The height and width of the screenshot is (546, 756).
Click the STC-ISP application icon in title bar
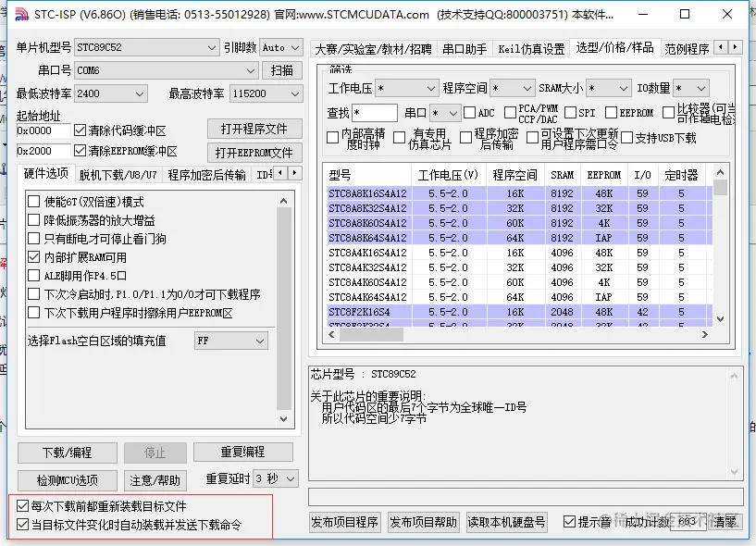(x=21, y=15)
